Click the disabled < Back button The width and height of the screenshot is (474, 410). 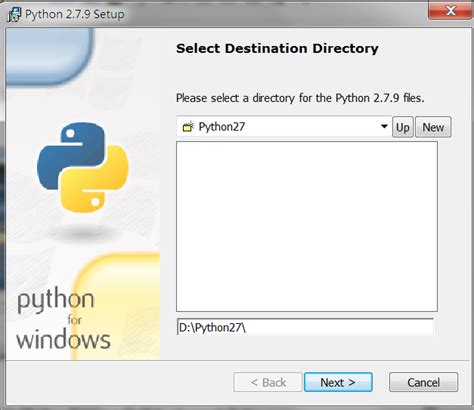point(268,382)
